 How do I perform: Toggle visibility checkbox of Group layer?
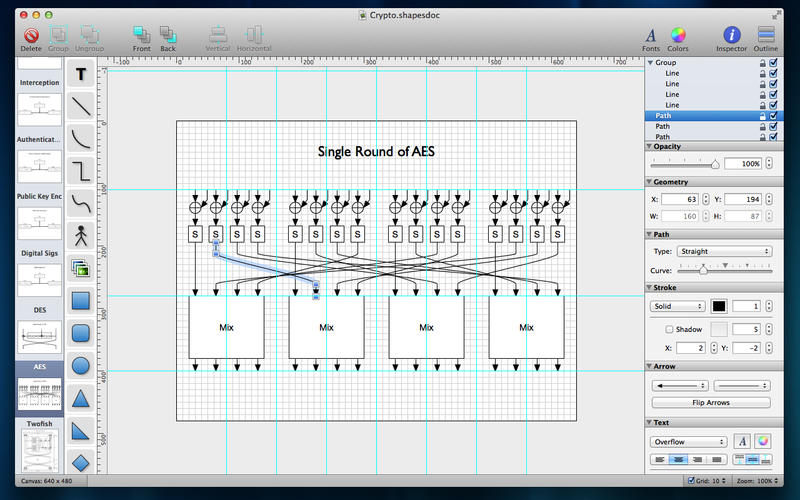click(x=773, y=62)
